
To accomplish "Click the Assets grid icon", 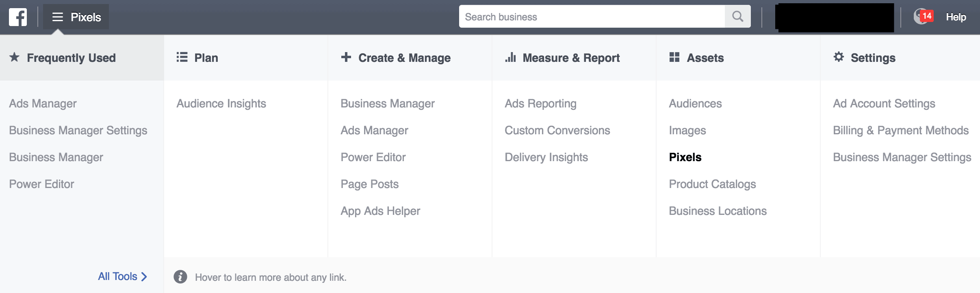I will point(674,57).
